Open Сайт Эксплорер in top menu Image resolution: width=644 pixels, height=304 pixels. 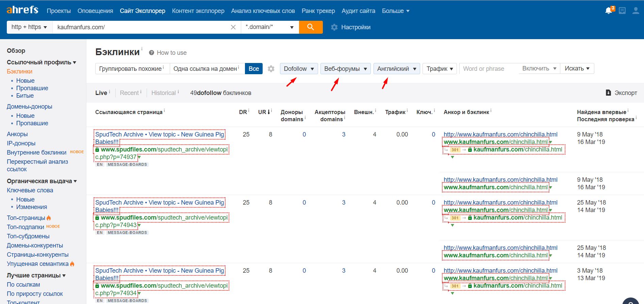[x=143, y=11]
